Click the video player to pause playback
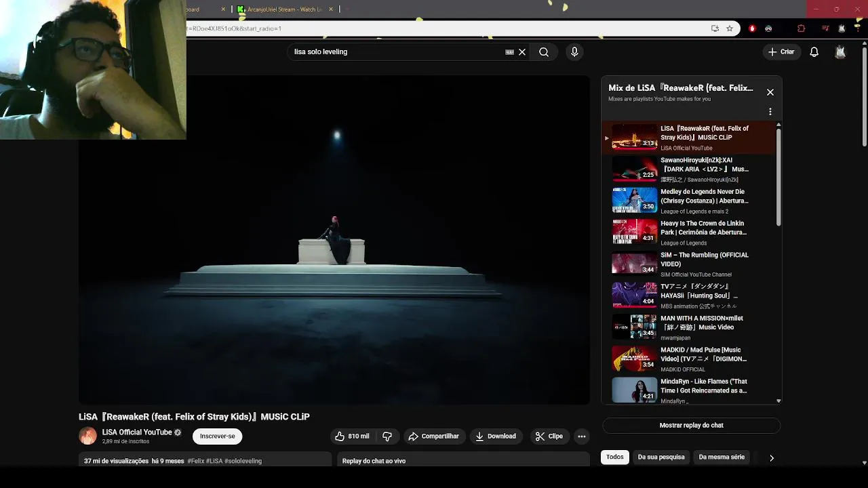Image resolution: width=868 pixels, height=488 pixels. (x=334, y=240)
